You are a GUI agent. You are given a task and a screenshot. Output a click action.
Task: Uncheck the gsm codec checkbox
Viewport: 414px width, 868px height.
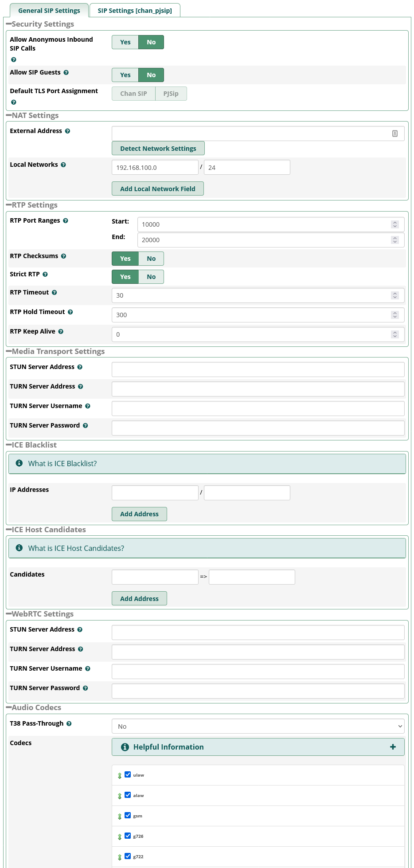point(128,815)
